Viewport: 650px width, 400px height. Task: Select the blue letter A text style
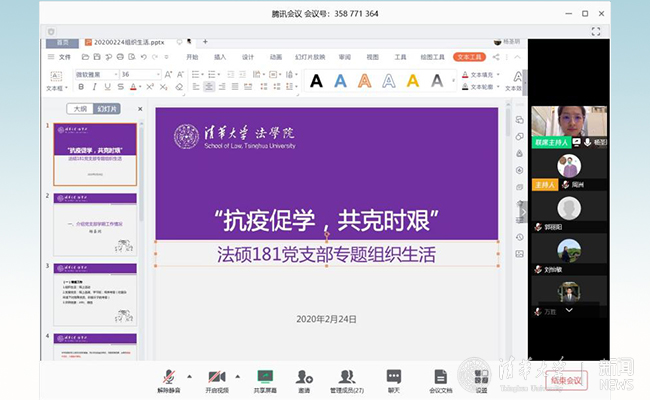340,81
